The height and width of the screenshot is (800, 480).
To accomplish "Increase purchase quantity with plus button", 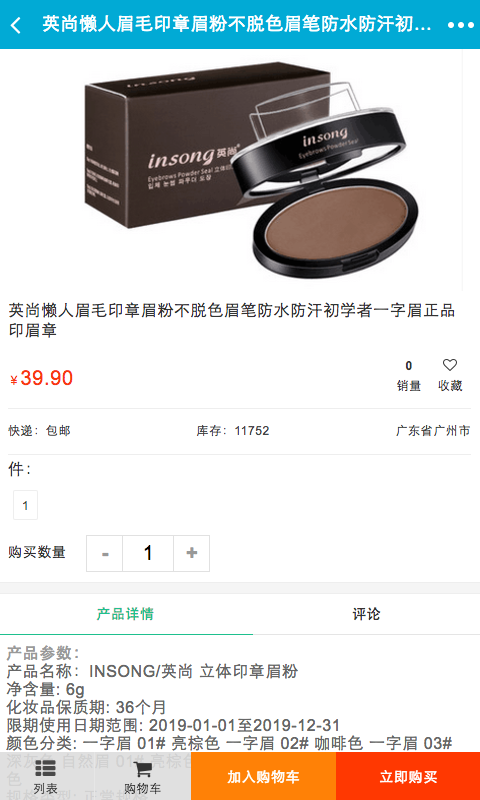I will pyautogui.click(x=192, y=553).
